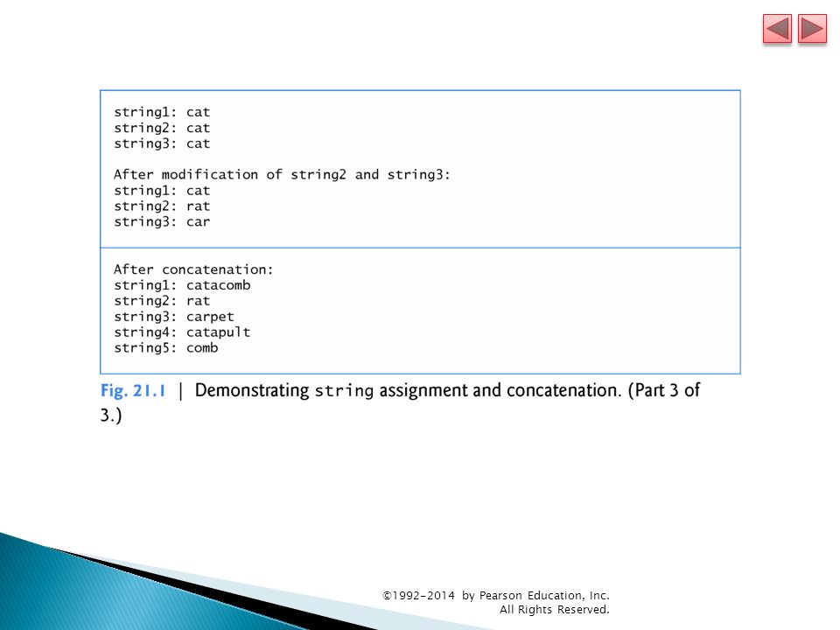Select the 'string3: carpet' output line
Screen dimensions: 840x630
[x=174, y=317]
